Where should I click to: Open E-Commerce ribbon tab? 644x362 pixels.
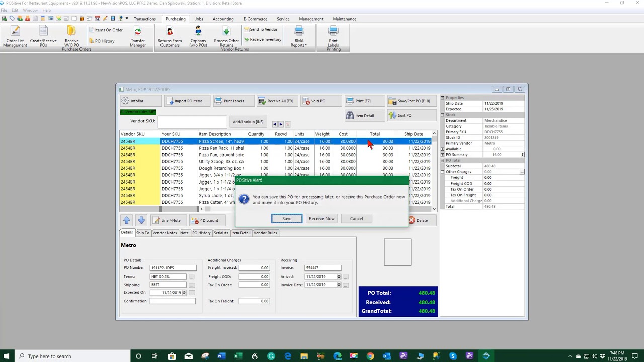point(256,19)
